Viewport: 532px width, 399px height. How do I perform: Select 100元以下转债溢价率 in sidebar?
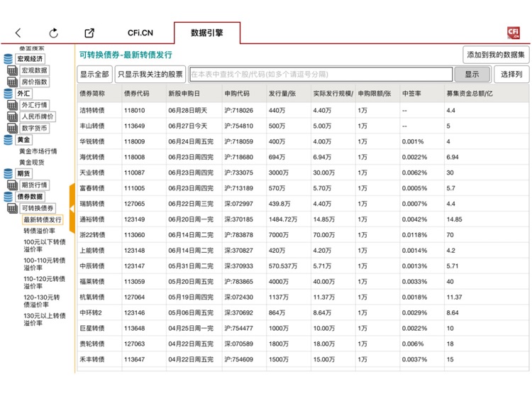45,246
